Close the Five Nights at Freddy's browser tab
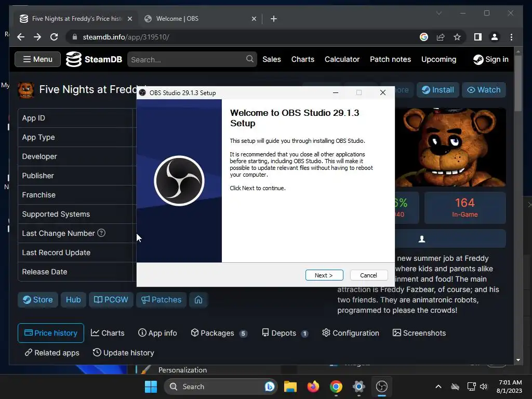 coord(129,19)
